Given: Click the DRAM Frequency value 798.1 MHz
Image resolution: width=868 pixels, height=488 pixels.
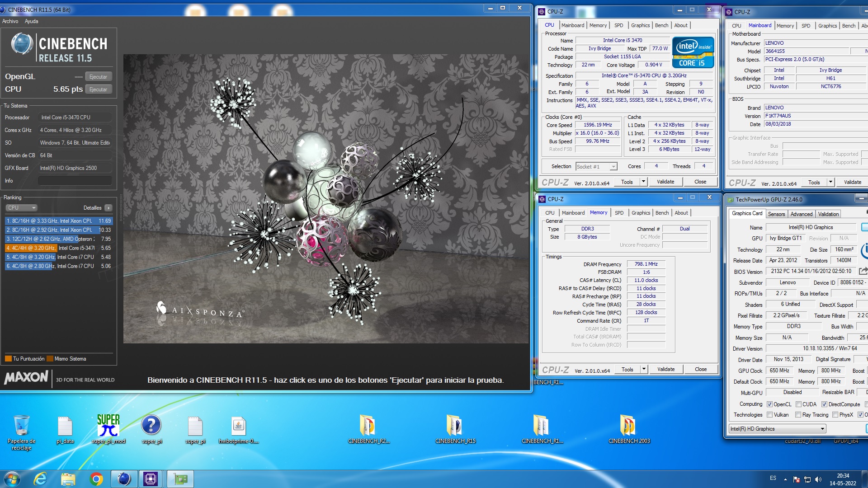Looking at the screenshot, I should click(x=646, y=264).
